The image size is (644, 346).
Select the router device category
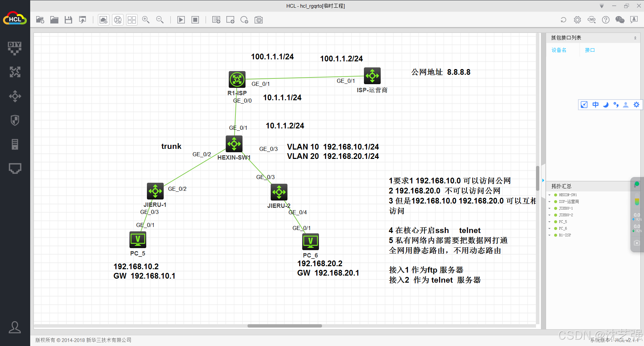click(15, 72)
